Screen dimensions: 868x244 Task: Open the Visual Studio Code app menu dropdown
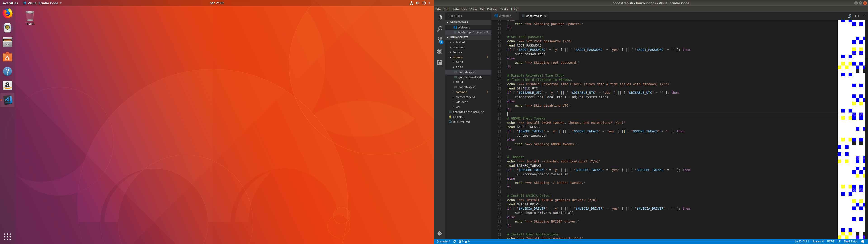42,3
